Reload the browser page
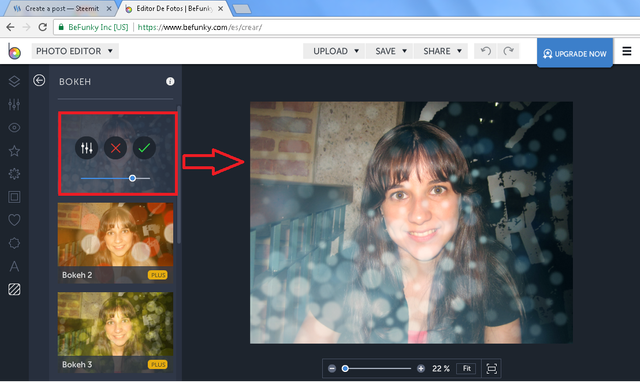Screen dimensions: 640x382 click(x=42, y=27)
